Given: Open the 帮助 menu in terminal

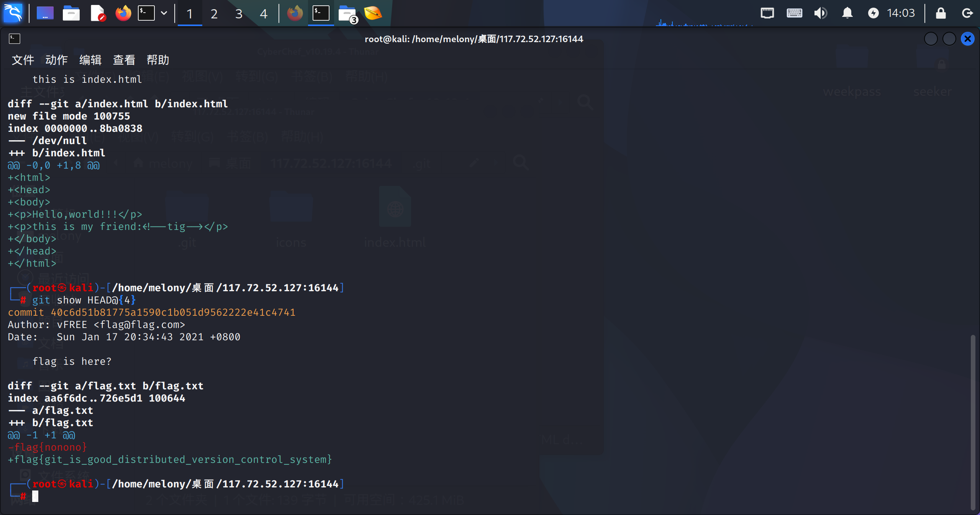Looking at the screenshot, I should 158,60.
